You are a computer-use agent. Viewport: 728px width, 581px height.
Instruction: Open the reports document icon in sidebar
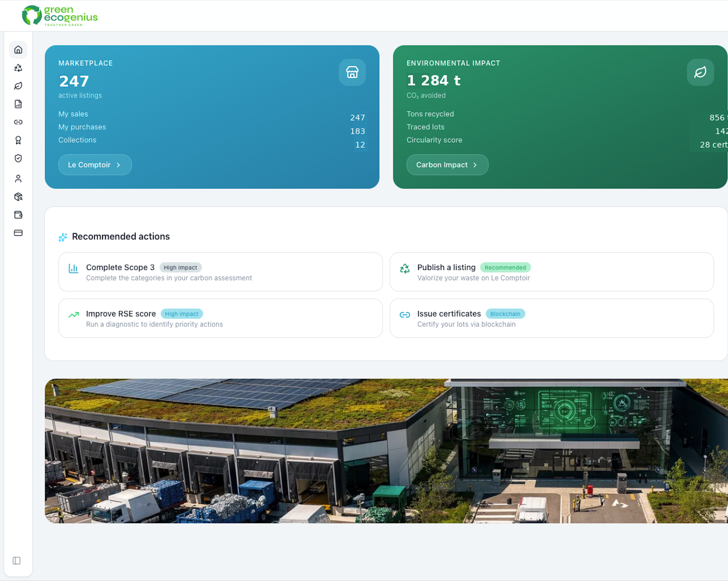coord(18,104)
